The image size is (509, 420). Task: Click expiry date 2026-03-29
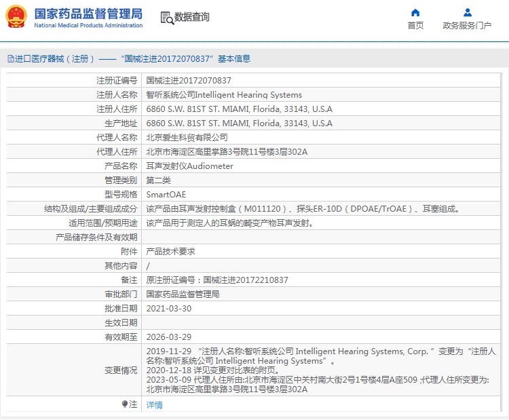coord(169,337)
